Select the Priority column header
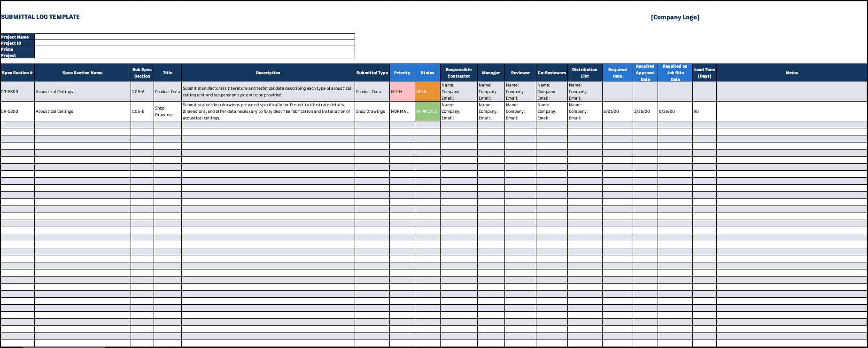Image resolution: width=868 pixels, height=348 pixels. (402, 73)
